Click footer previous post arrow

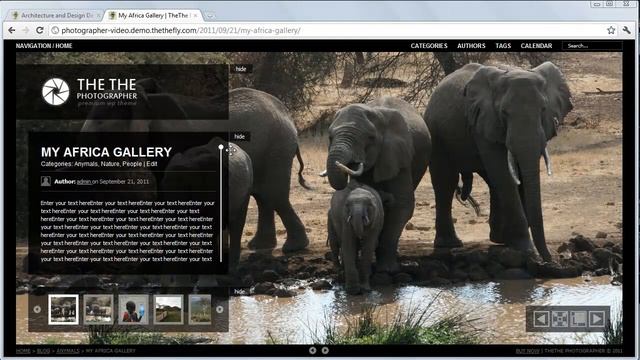[312, 350]
